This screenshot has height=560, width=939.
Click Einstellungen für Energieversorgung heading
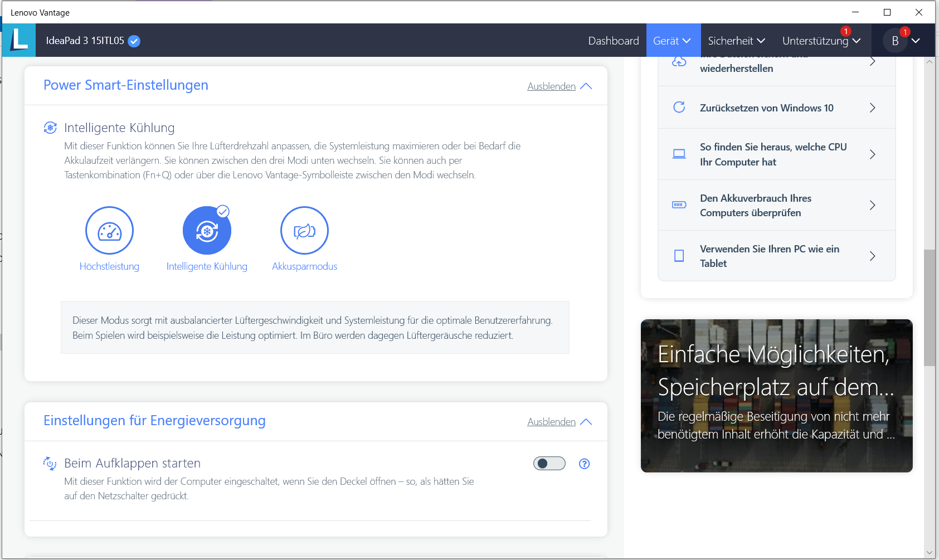tap(154, 421)
